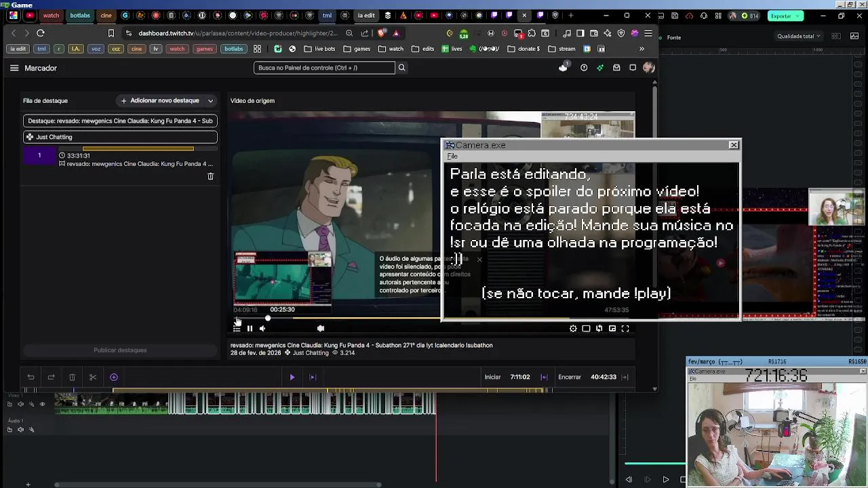Open the tab groups grid icon in bookmarks bar

click(257, 49)
